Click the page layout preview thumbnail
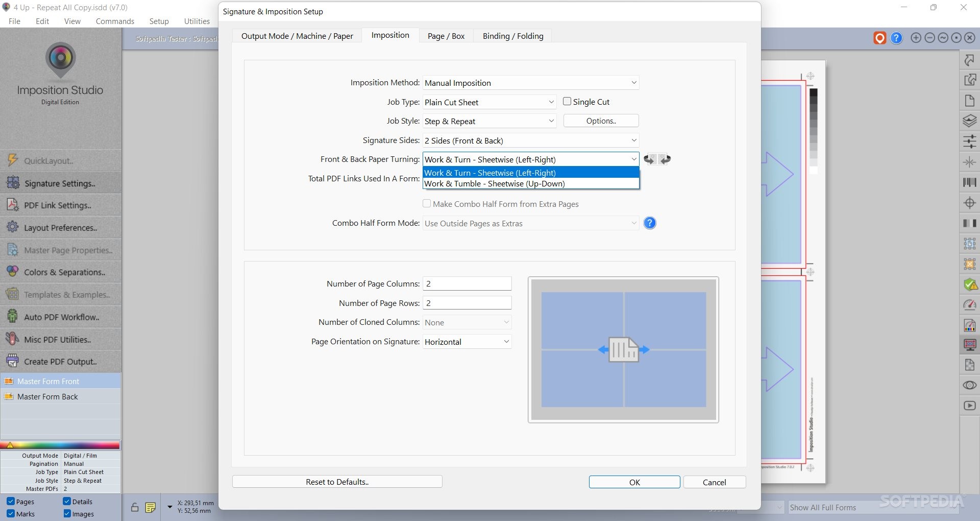980x521 pixels. coord(623,350)
